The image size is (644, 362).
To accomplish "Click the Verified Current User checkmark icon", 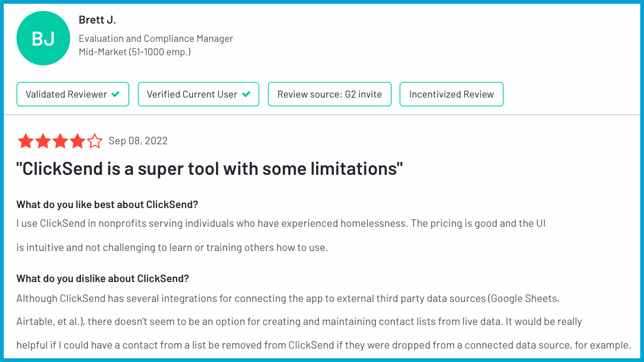I will 246,94.
